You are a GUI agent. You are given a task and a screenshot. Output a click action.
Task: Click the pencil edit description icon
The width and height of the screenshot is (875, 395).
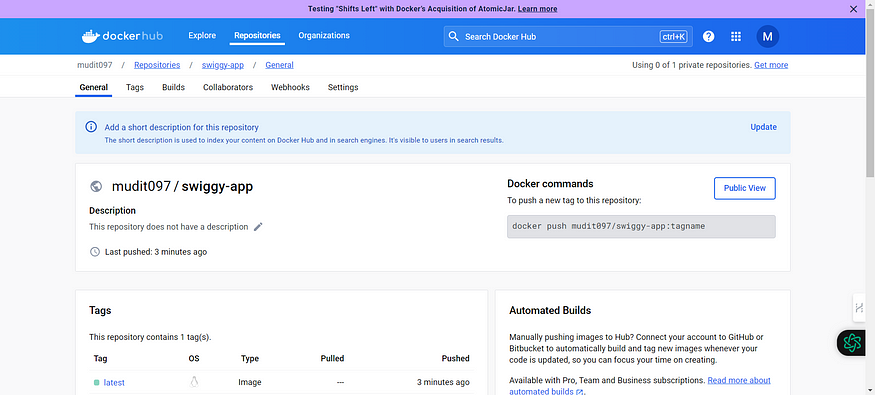tap(258, 227)
